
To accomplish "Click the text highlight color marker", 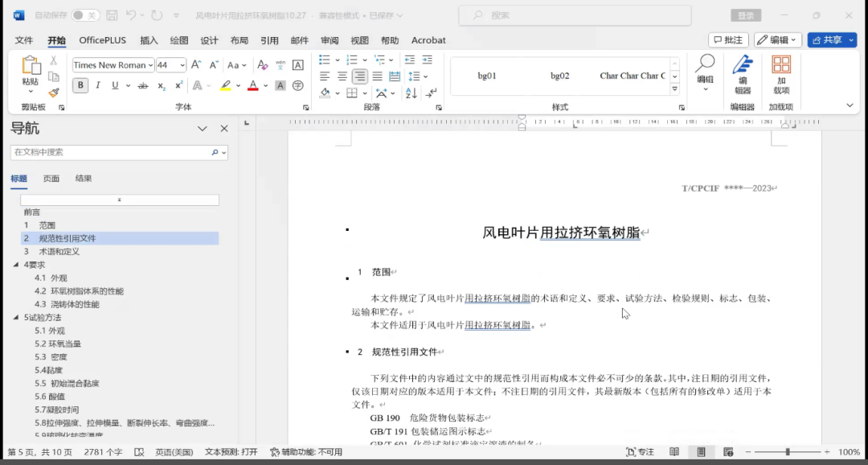I will (225, 85).
